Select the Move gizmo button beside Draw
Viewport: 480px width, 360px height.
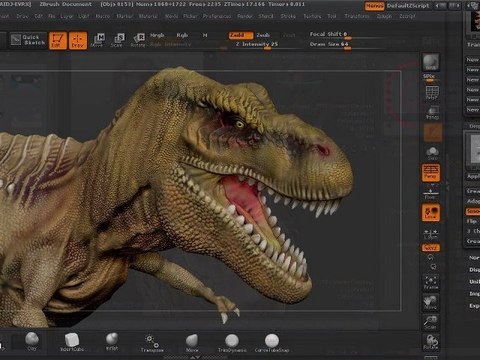(x=97, y=40)
